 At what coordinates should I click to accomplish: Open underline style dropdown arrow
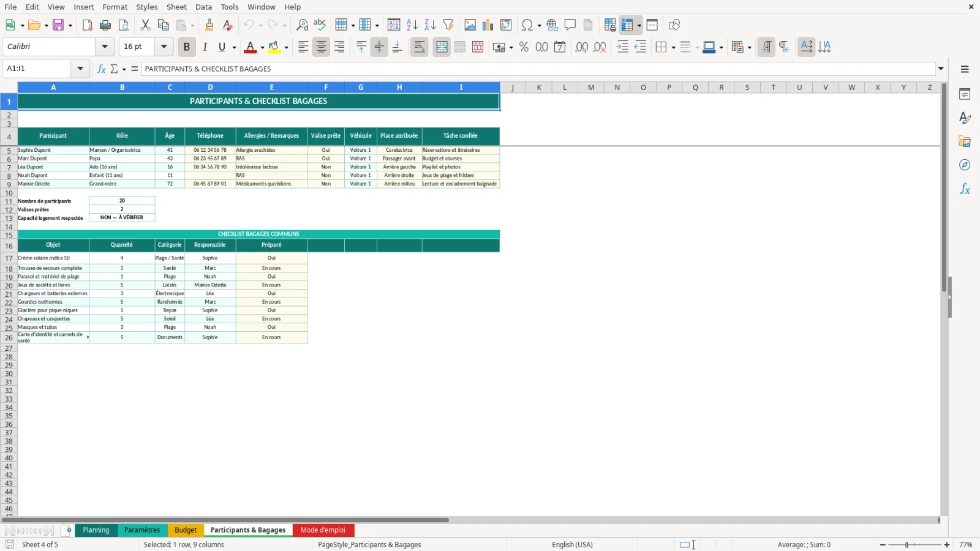coord(234,48)
